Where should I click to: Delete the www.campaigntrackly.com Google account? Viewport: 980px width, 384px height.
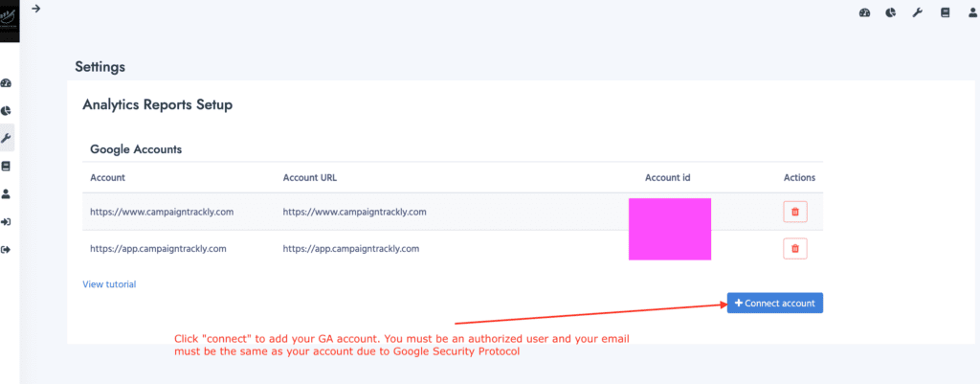pos(794,212)
